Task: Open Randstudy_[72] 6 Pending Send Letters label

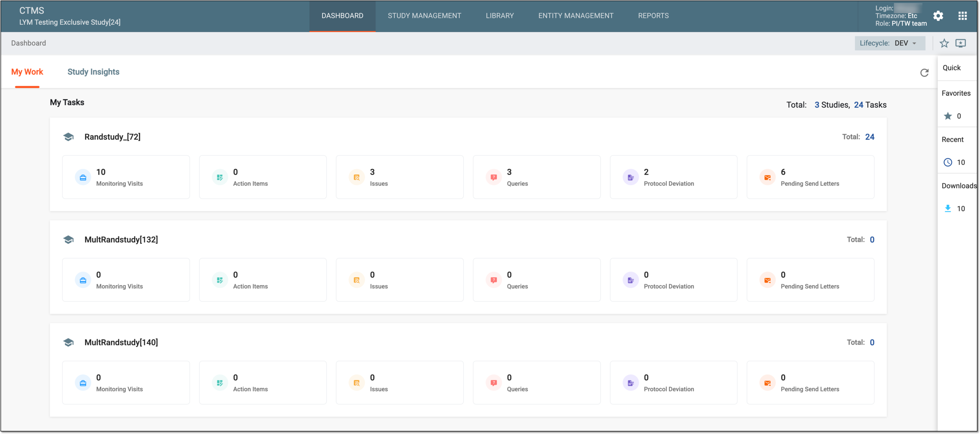Action: [810, 184]
